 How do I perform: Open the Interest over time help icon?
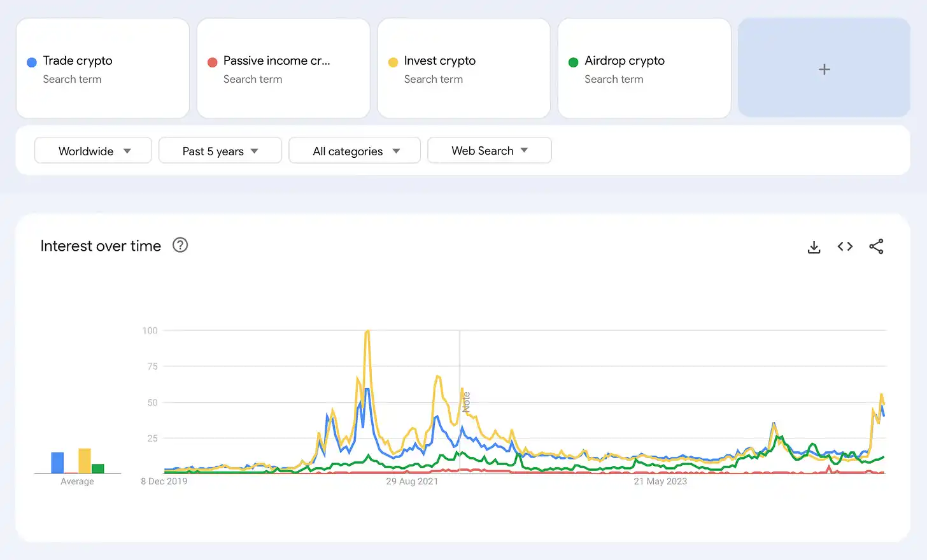(x=180, y=246)
